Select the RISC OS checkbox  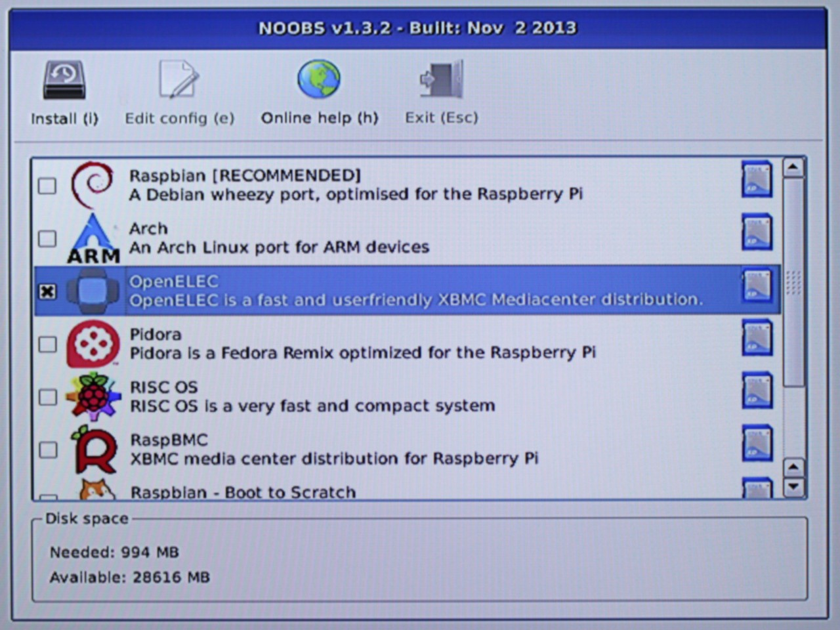[47, 397]
